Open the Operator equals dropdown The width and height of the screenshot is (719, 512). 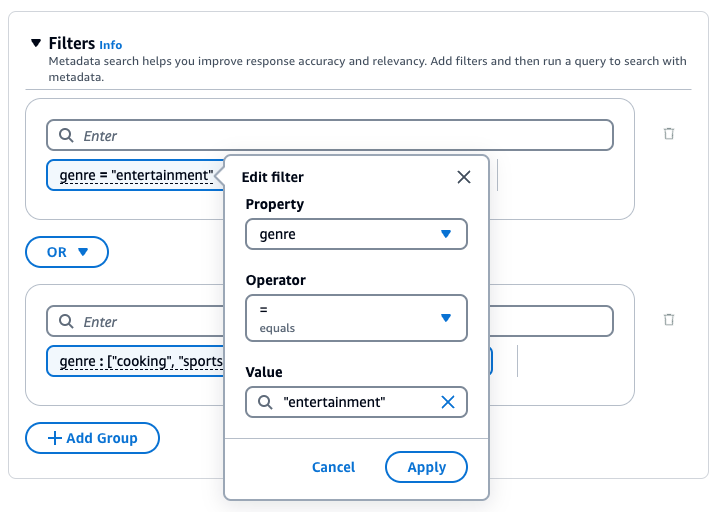(356, 318)
